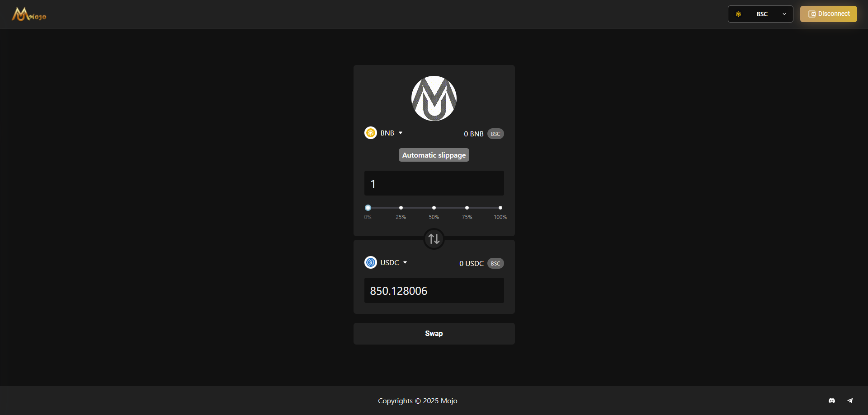Click the BSC badge next to 0 USDC
Image resolution: width=868 pixels, height=415 pixels.
495,263
